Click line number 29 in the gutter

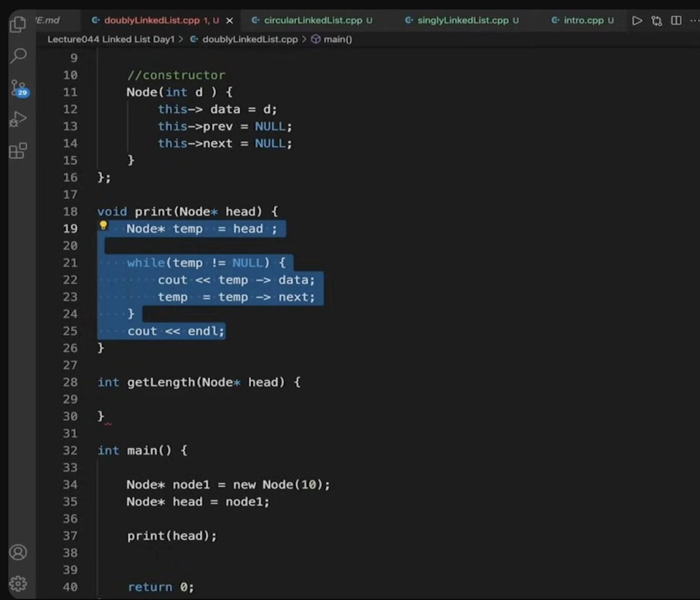pos(70,399)
